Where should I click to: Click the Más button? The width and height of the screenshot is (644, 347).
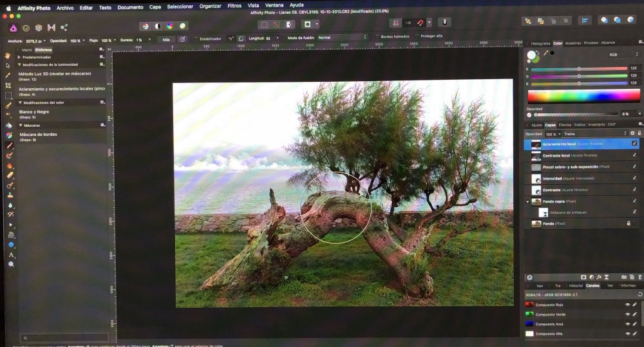(x=166, y=39)
